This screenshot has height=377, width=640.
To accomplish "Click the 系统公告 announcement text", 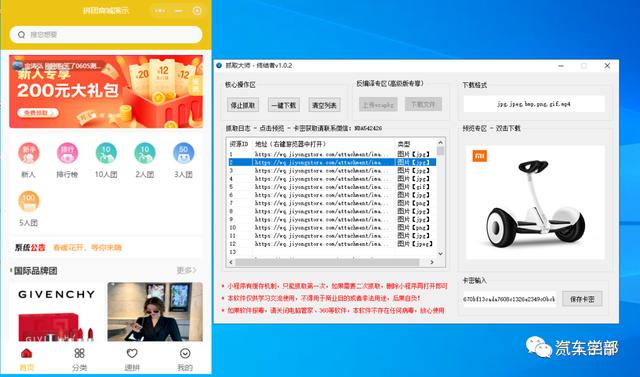I will [x=30, y=248].
